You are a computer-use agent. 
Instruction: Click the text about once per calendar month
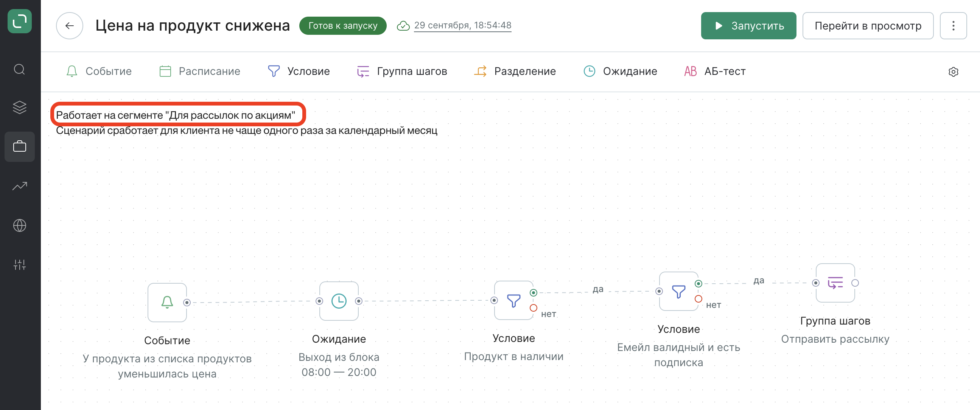pos(247,130)
